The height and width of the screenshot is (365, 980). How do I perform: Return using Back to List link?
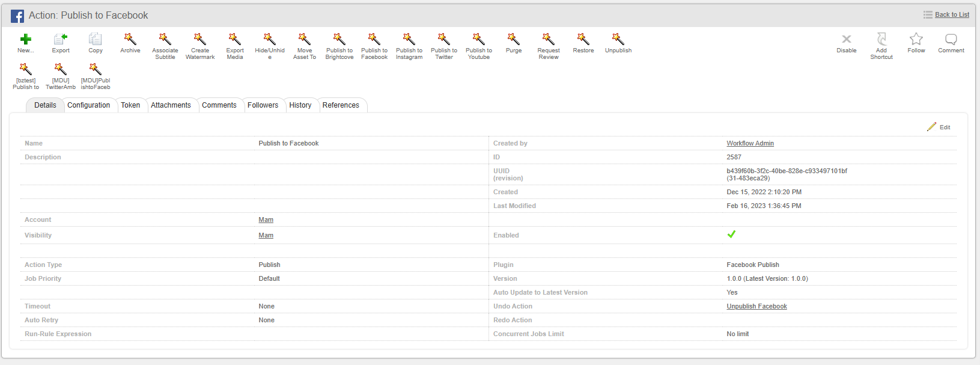click(952, 14)
